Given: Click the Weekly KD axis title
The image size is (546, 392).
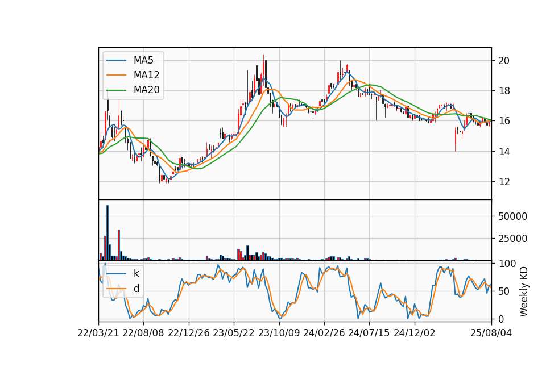Looking at the screenshot, I should tap(524, 291).
